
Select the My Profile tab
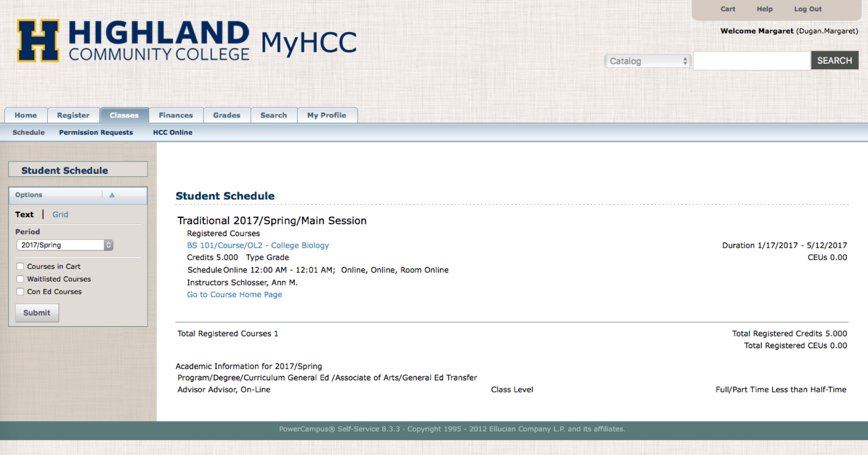coord(326,115)
